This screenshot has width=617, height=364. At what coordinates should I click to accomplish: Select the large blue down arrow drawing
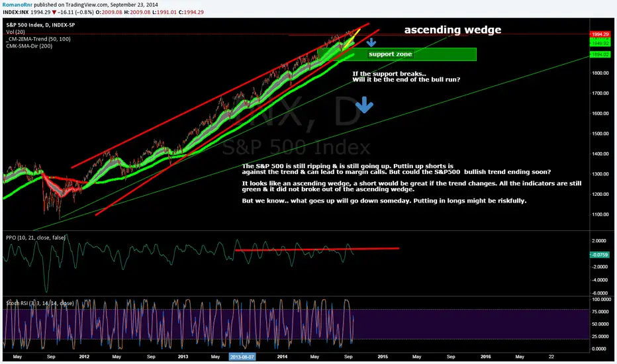[x=364, y=105]
